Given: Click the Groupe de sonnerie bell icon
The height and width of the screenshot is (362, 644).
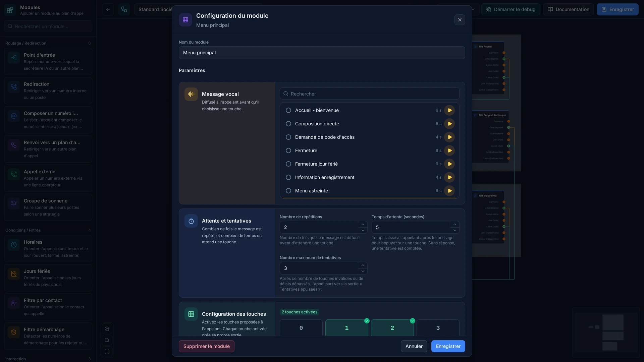Looking at the screenshot, I should pos(14,203).
